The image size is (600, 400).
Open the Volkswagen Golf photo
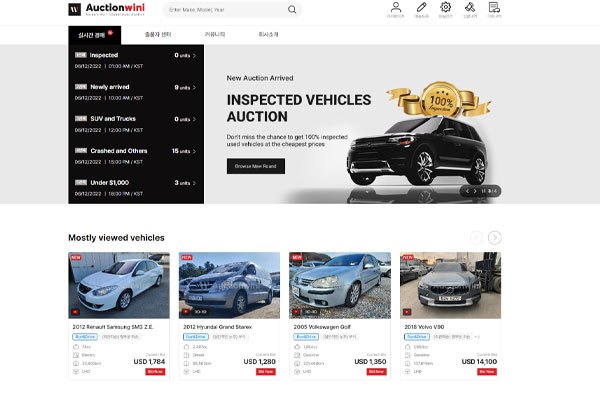340,285
